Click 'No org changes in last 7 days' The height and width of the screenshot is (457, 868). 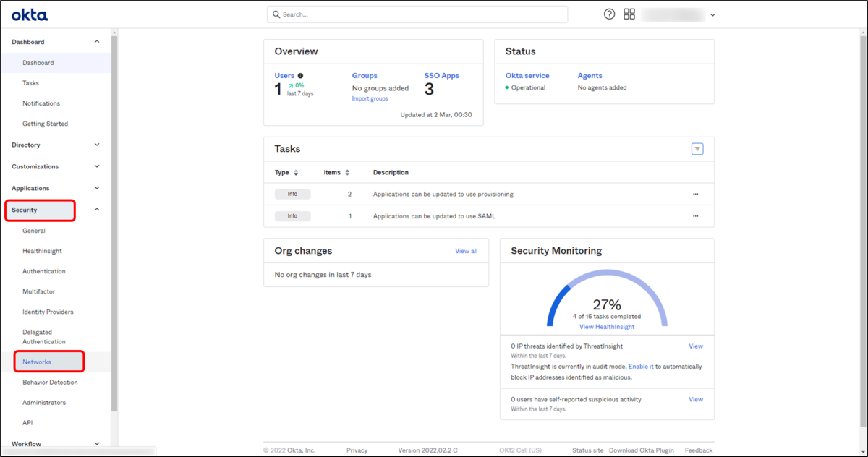pyautogui.click(x=323, y=275)
